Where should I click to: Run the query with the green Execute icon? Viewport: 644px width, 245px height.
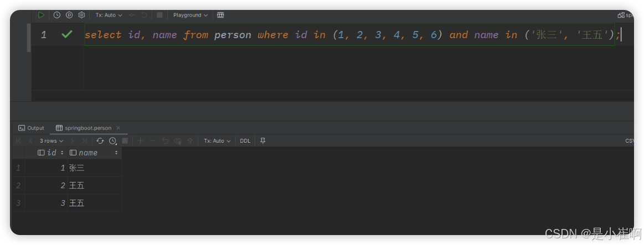41,15
